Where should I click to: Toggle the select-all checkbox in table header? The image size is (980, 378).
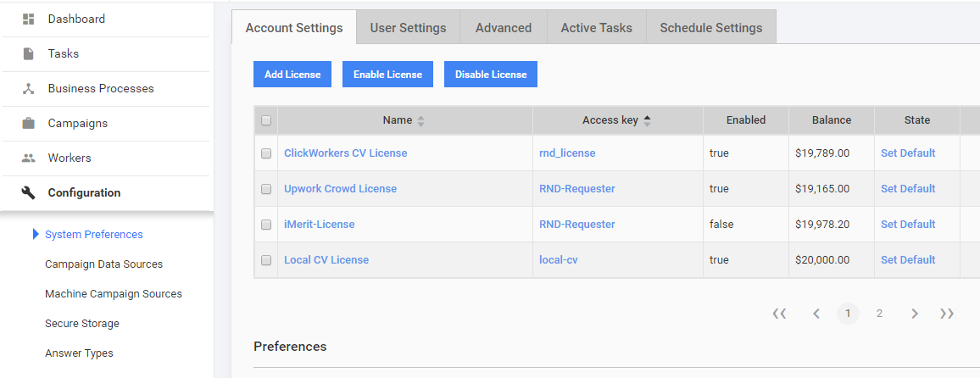pyautogui.click(x=266, y=120)
